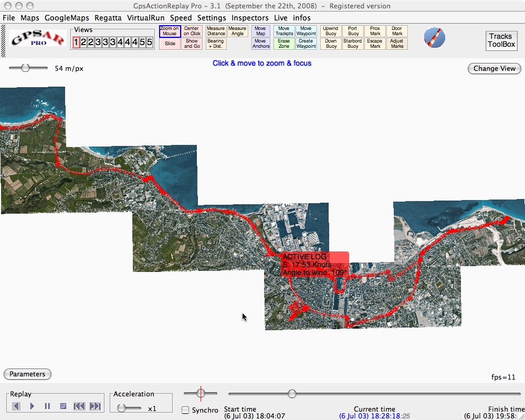Open the Speed menu
The height and width of the screenshot is (420, 525).
point(181,18)
